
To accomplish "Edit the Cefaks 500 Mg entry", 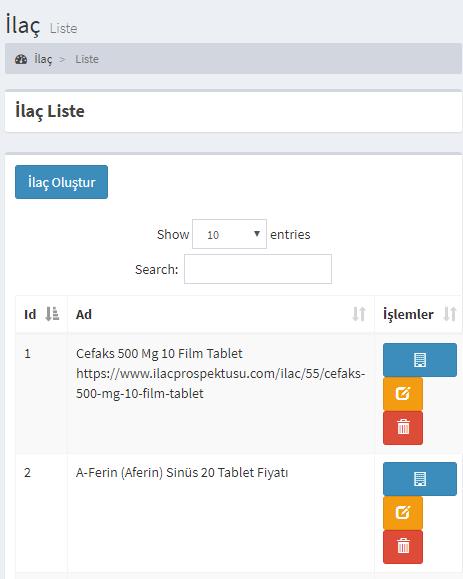I will click(x=403, y=394).
